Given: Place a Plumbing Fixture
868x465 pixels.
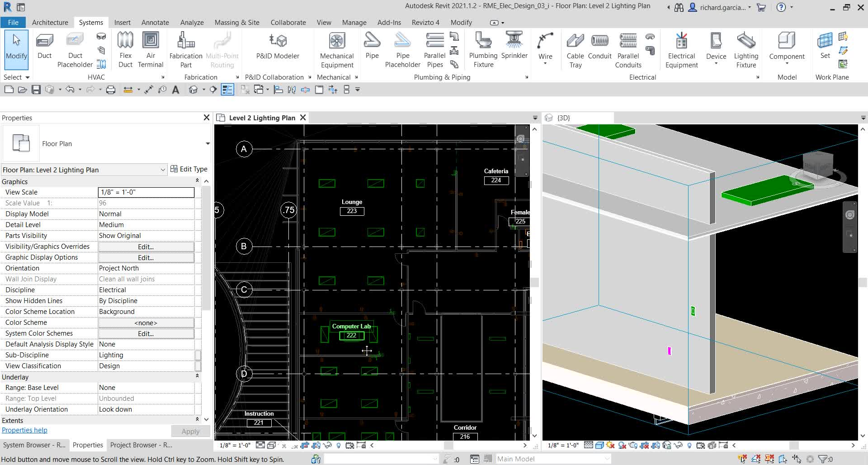Looking at the screenshot, I should pyautogui.click(x=483, y=47).
